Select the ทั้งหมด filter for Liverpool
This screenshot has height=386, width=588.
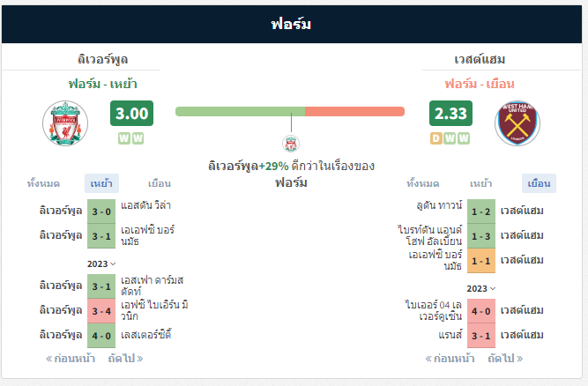click(43, 183)
